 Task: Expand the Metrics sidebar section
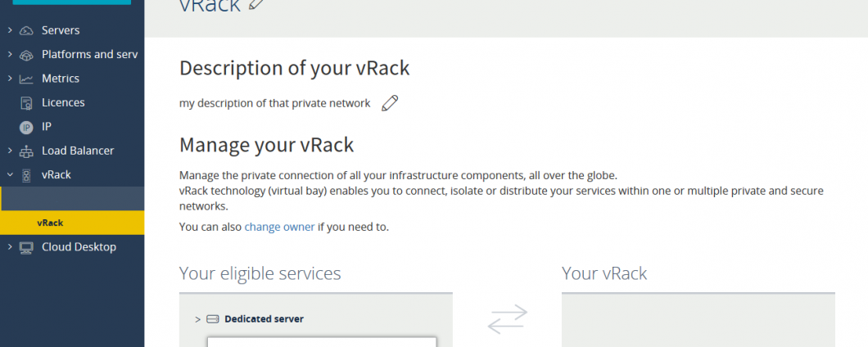point(10,79)
